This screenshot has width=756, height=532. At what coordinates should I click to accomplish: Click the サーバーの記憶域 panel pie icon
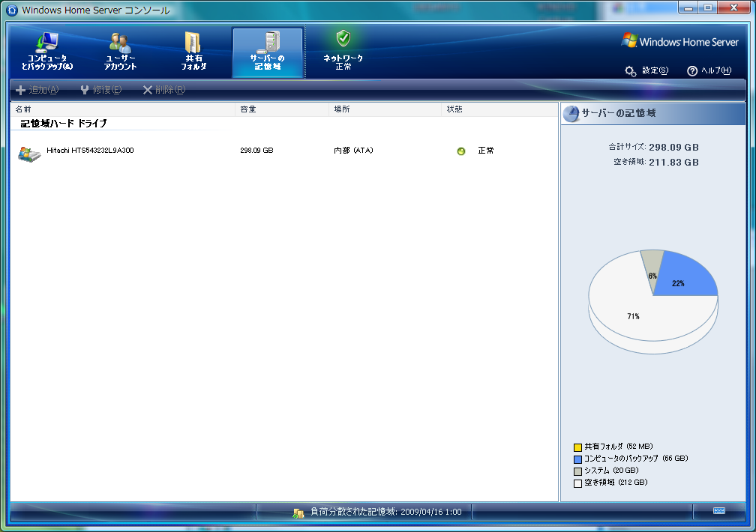click(x=571, y=114)
